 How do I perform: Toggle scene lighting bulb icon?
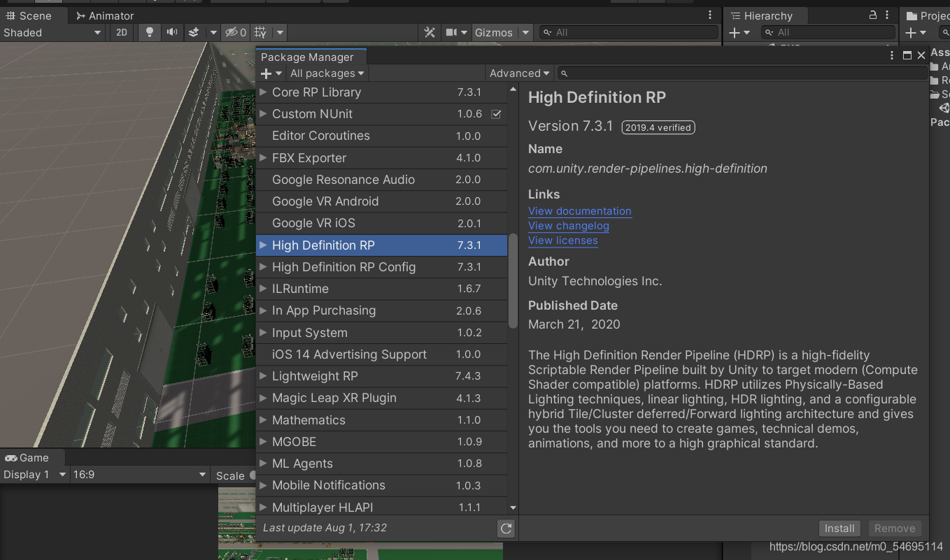coord(148,32)
